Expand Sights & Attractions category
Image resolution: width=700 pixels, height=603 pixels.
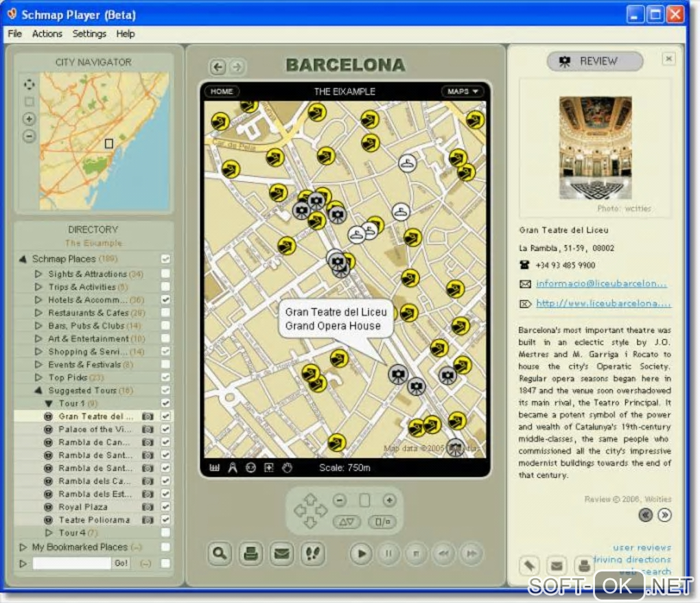click(38, 274)
